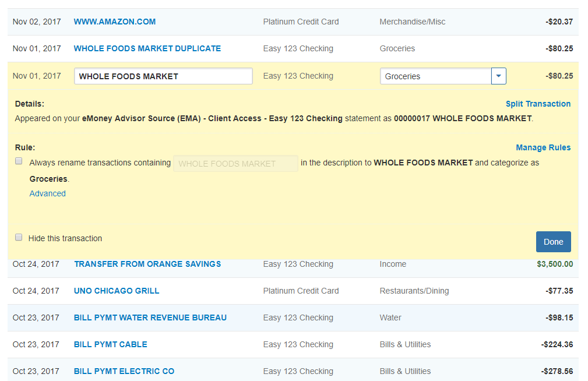Open the Groceries category dropdown arrow
This screenshot has height=381, width=588.
pyautogui.click(x=499, y=76)
